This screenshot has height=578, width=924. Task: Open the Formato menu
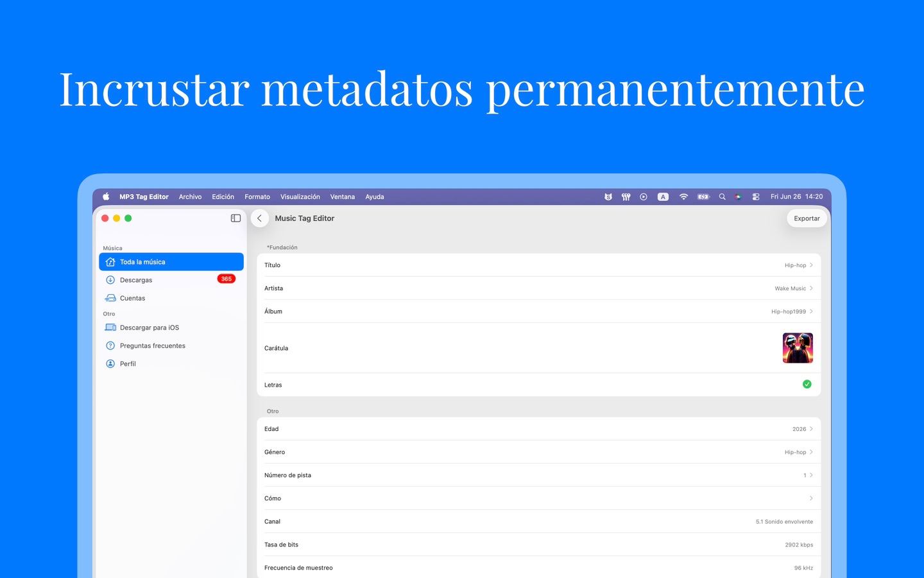coord(257,197)
